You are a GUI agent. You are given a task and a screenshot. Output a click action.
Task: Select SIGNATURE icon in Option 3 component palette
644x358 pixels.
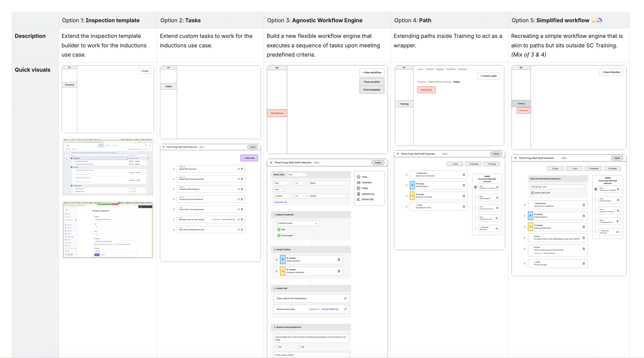click(x=359, y=199)
